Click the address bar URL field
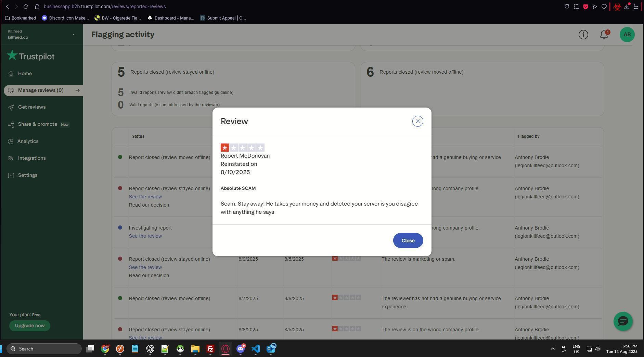Viewport: 644px width, 357px height. [x=105, y=7]
